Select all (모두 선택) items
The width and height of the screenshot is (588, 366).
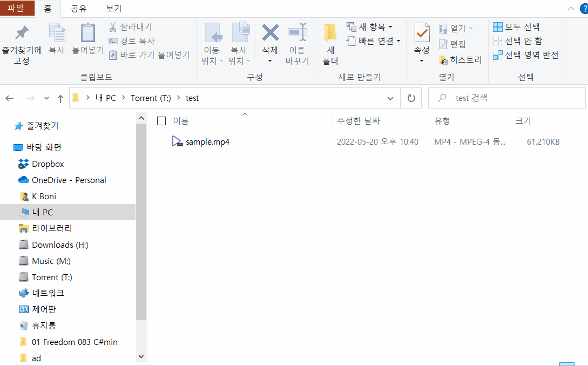tap(516, 27)
